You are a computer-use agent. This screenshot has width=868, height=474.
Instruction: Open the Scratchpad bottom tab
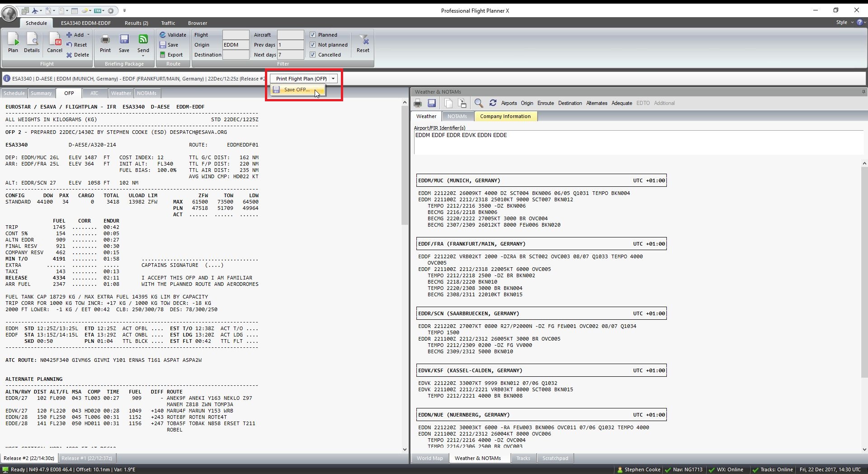click(x=555, y=458)
